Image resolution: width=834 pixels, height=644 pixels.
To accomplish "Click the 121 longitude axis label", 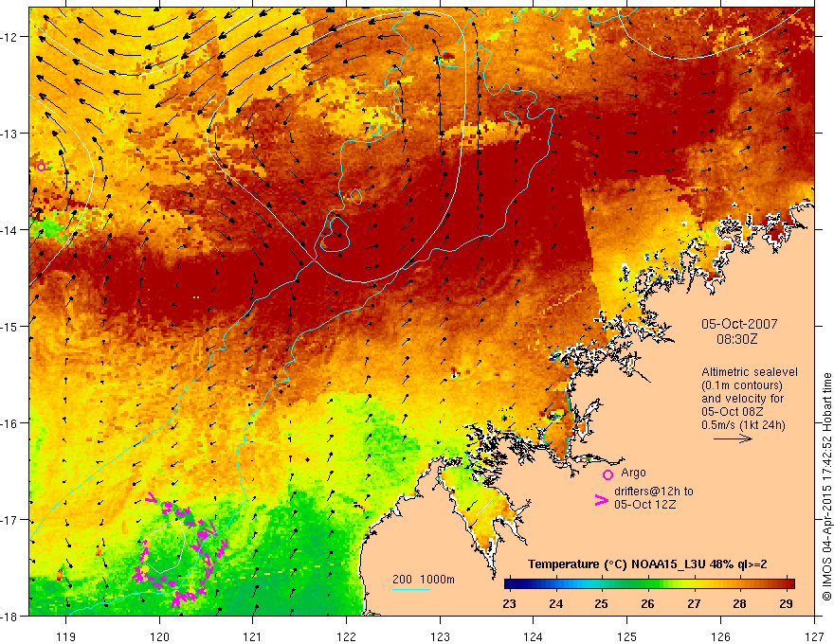I will 253,636.
